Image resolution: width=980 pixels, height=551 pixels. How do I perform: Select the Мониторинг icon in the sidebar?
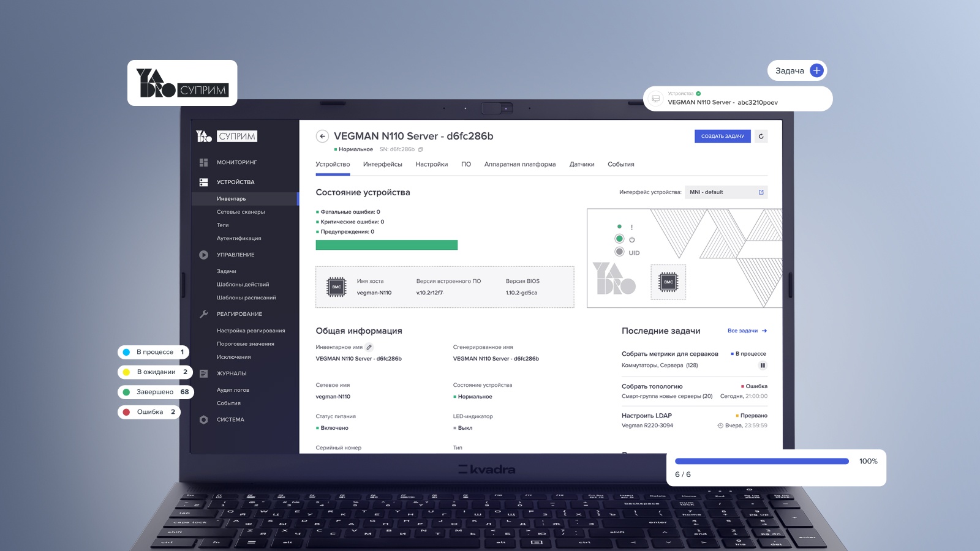pos(203,162)
